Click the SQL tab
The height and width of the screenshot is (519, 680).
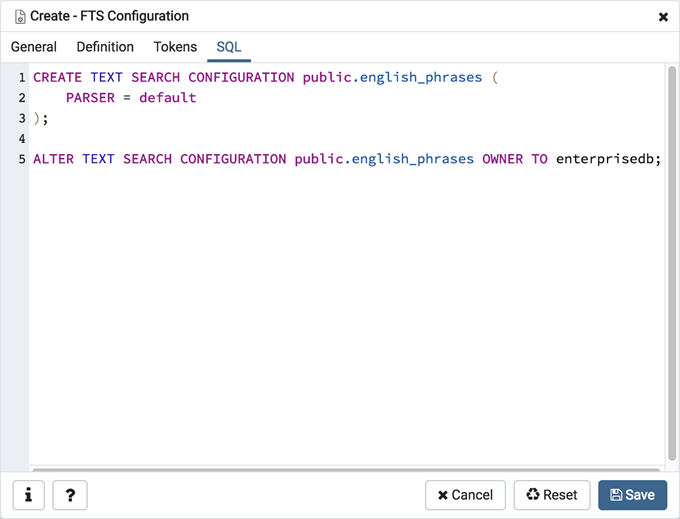(x=229, y=47)
